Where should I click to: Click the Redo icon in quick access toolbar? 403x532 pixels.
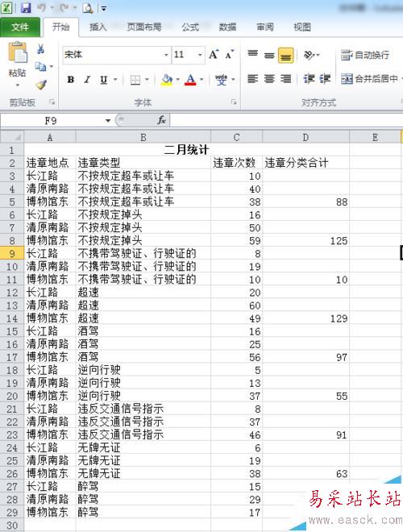click(x=64, y=8)
